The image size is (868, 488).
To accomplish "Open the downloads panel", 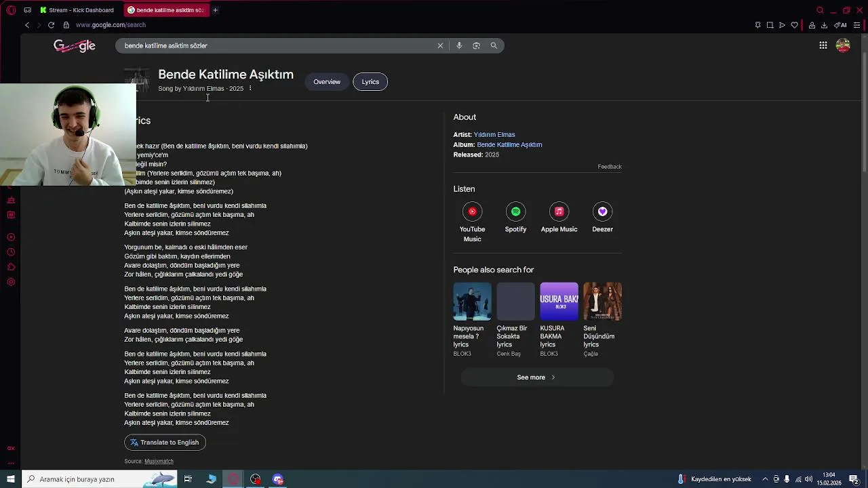I will pyautogui.click(x=824, y=25).
